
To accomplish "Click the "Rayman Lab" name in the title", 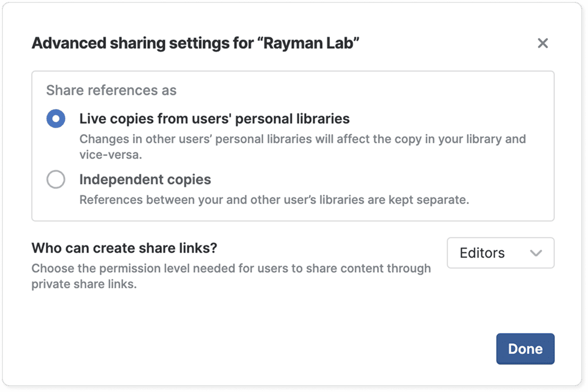I will [x=311, y=43].
